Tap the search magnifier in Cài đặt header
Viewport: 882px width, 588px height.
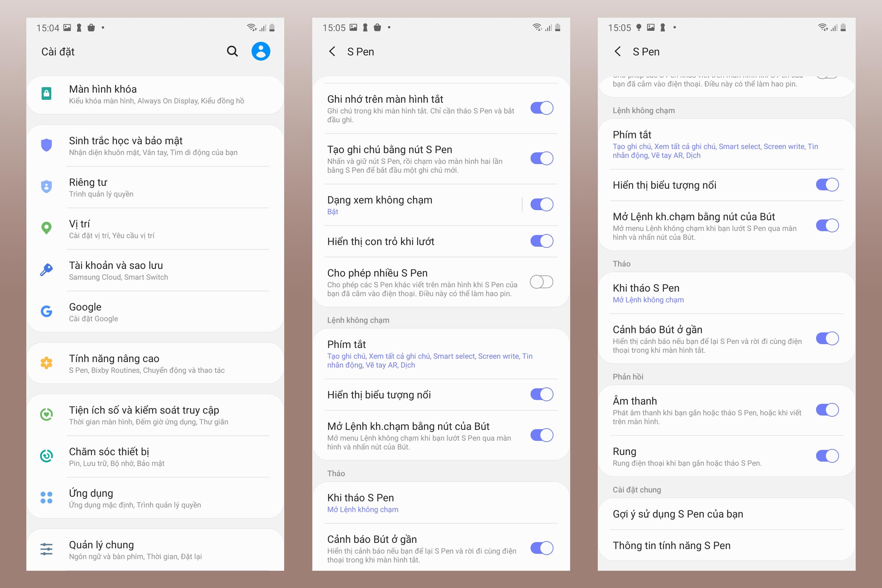(232, 51)
